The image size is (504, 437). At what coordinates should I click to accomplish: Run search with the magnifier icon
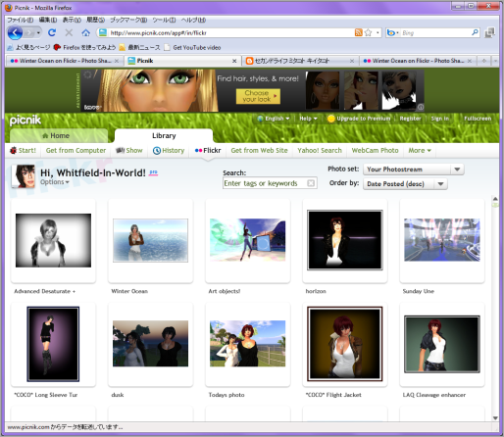coord(475,32)
